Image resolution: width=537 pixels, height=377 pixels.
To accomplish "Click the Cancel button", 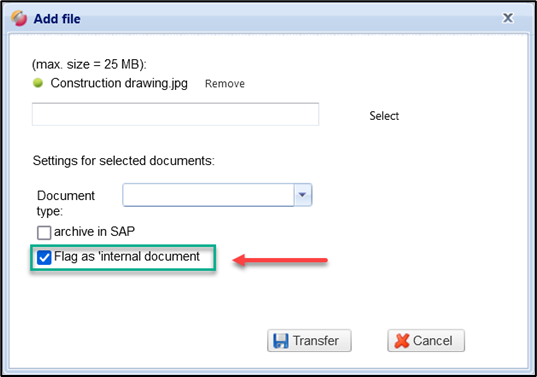I will 426,341.
